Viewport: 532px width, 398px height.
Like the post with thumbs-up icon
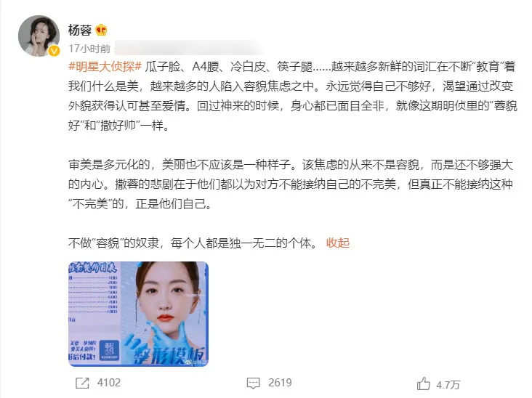(424, 383)
